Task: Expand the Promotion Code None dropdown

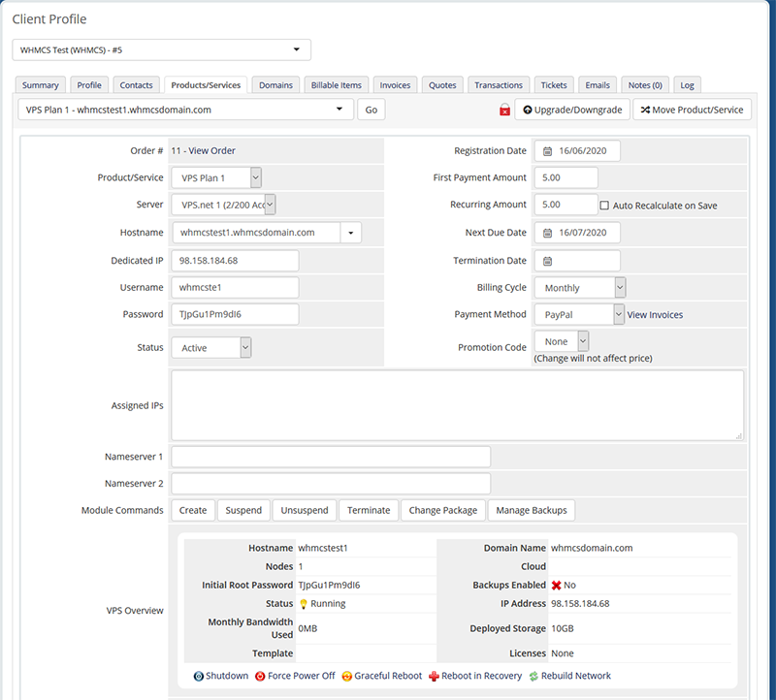Action: [x=562, y=342]
